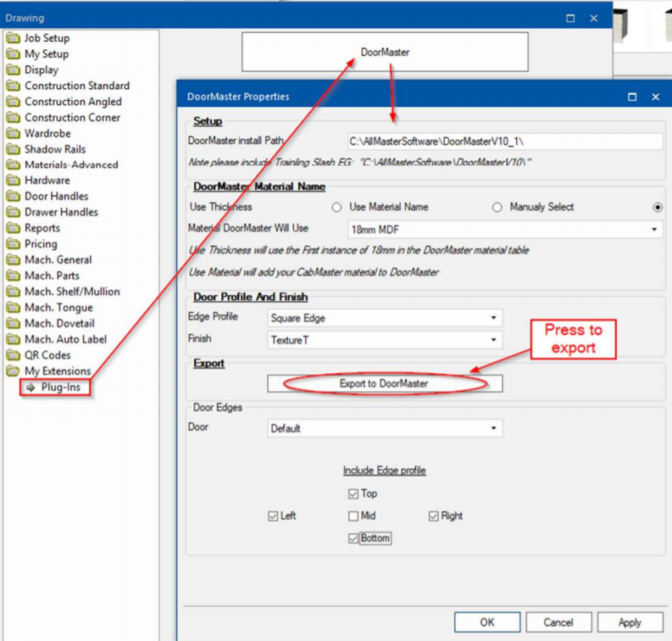The height and width of the screenshot is (641, 672).
Task: Select the Mach. Dovetail tree item
Action: click(59, 323)
